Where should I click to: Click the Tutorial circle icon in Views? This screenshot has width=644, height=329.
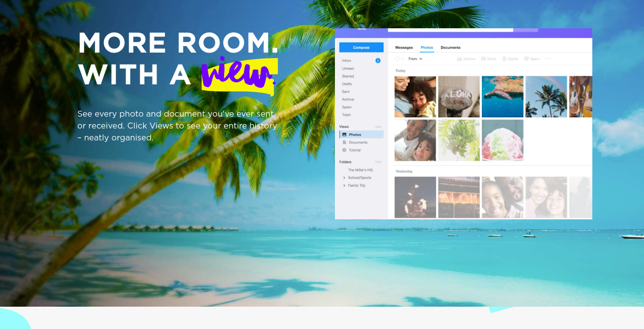[x=344, y=150]
